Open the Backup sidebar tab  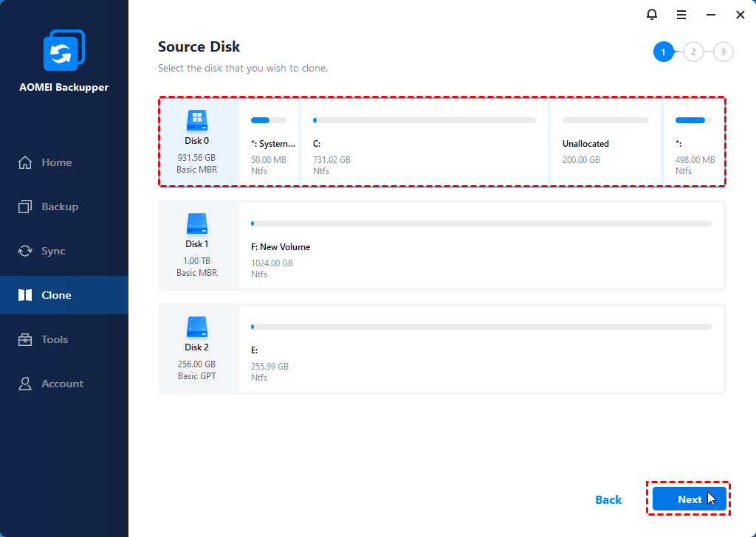pyautogui.click(x=59, y=207)
